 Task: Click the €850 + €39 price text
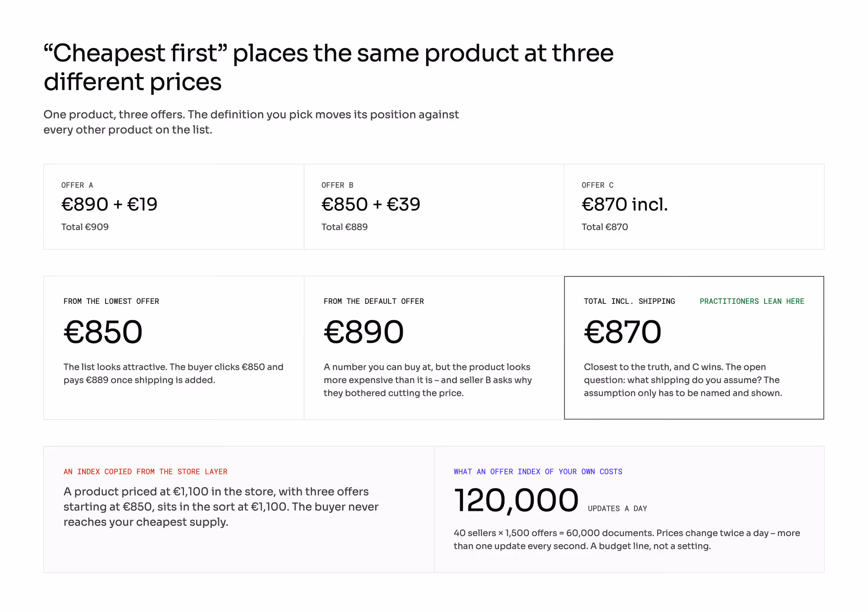pyautogui.click(x=371, y=204)
